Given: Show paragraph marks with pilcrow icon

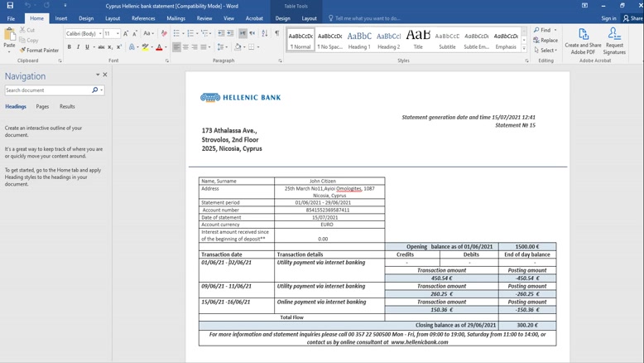Looking at the screenshot, I should (x=276, y=34).
